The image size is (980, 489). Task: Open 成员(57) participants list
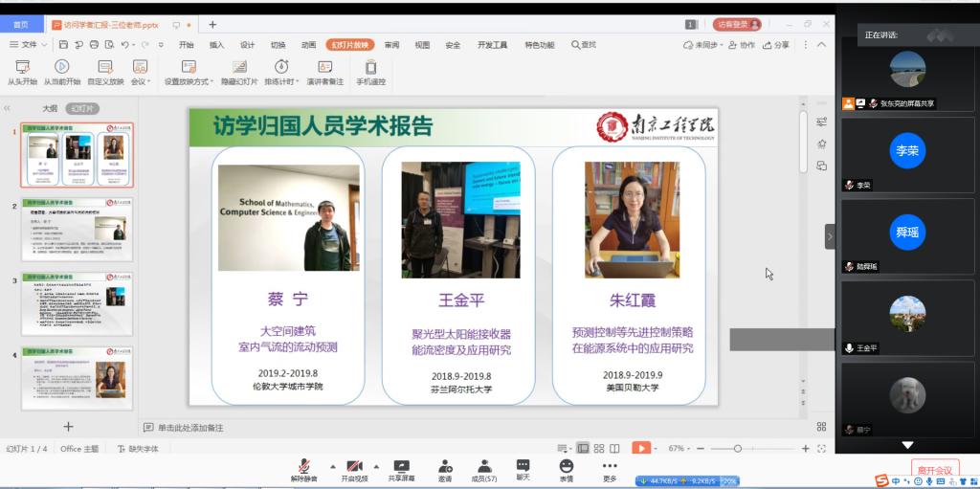483,466
